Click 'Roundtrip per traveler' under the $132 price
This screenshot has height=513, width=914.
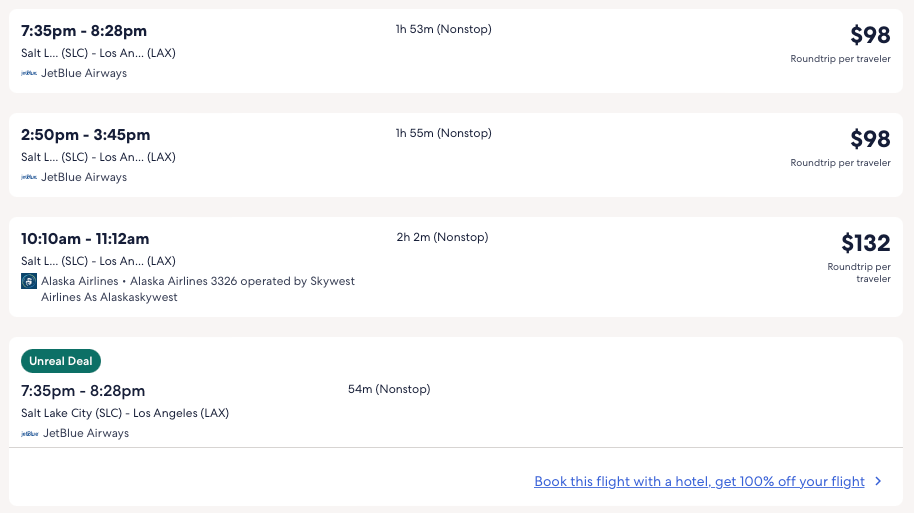tap(858, 273)
